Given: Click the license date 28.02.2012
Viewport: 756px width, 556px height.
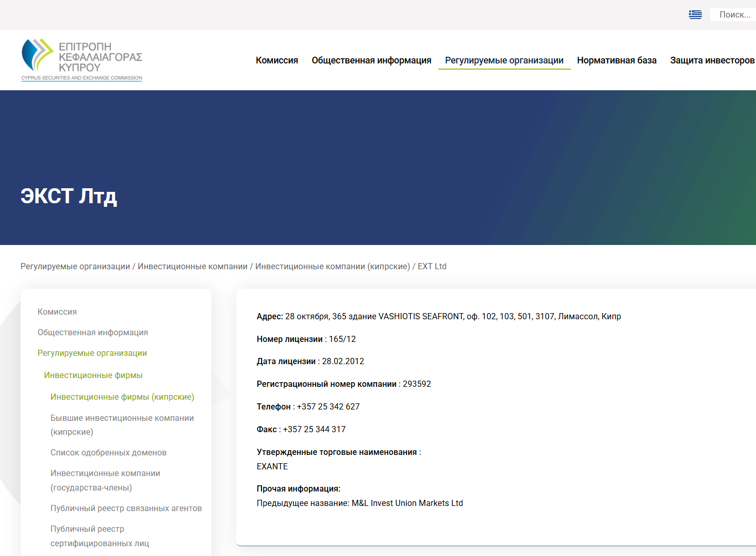Looking at the screenshot, I should click(x=343, y=361).
